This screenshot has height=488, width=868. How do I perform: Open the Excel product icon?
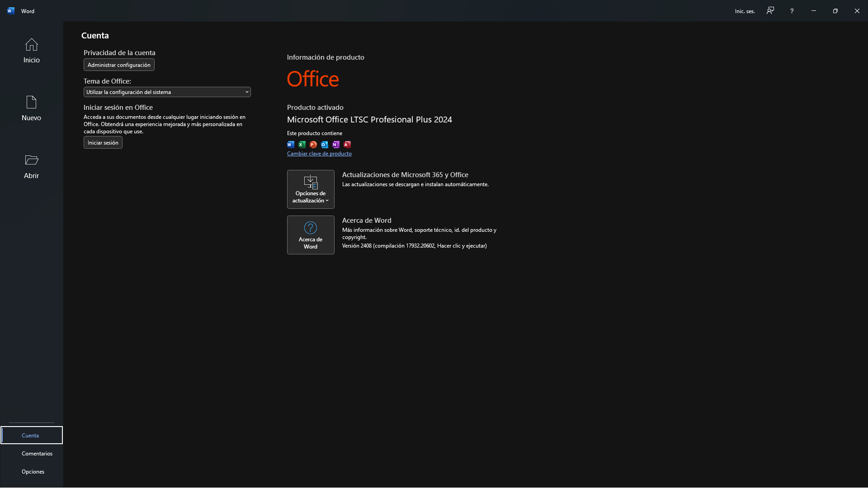pos(302,144)
